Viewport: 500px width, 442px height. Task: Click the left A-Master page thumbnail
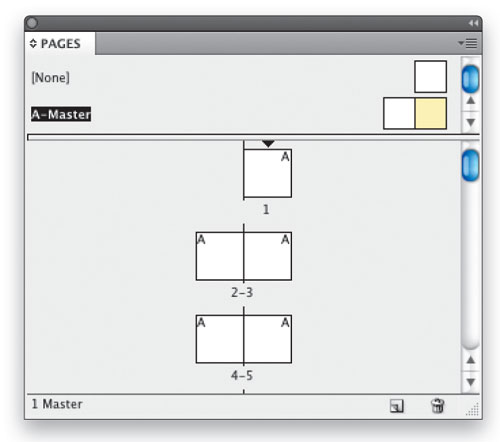coord(399,113)
